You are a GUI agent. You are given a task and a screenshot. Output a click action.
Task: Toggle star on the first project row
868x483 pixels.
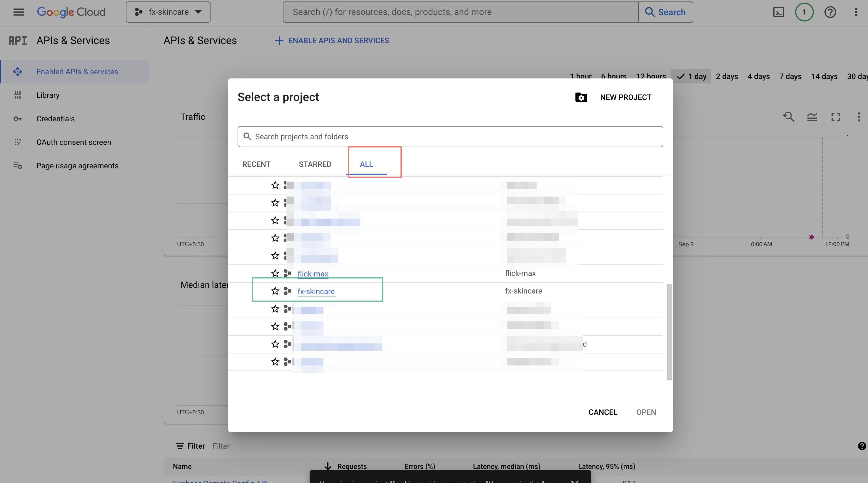[x=275, y=185]
